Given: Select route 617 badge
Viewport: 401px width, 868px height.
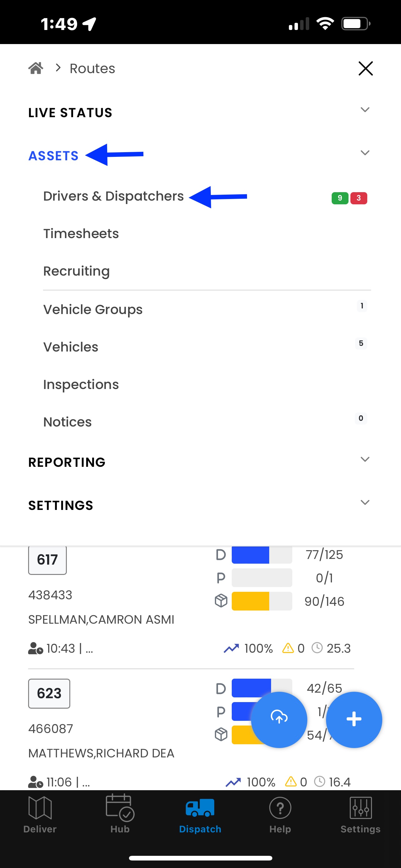Looking at the screenshot, I should pos(47,560).
